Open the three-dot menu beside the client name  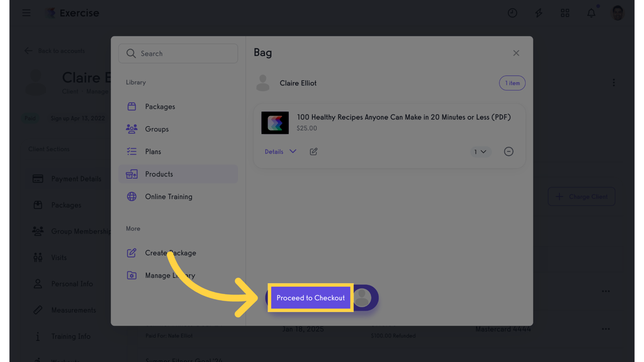(x=613, y=83)
